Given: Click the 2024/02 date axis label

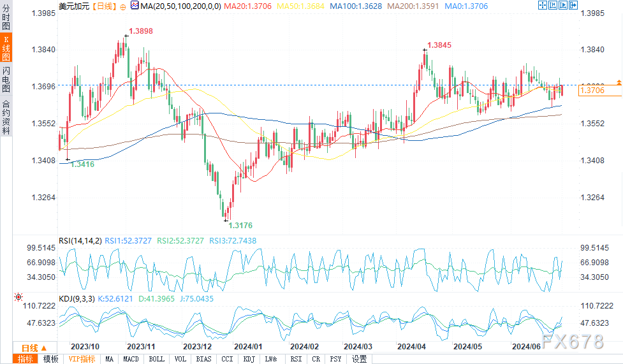Looking at the screenshot, I should pyautogui.click(x=304, y=347).
